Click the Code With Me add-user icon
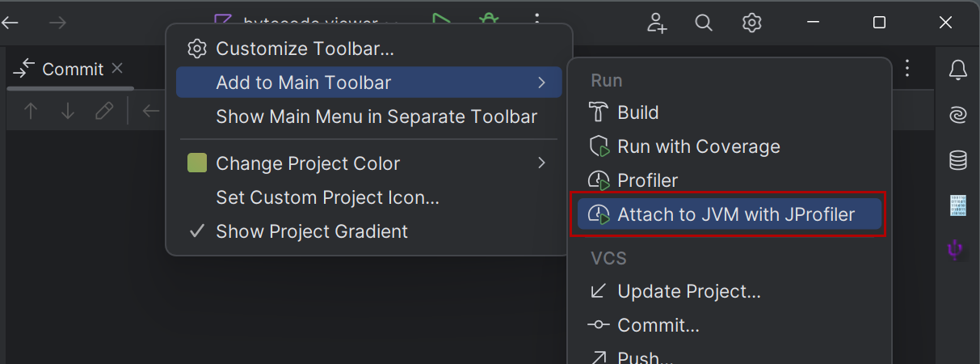The image size is (980, 364). 657,23
